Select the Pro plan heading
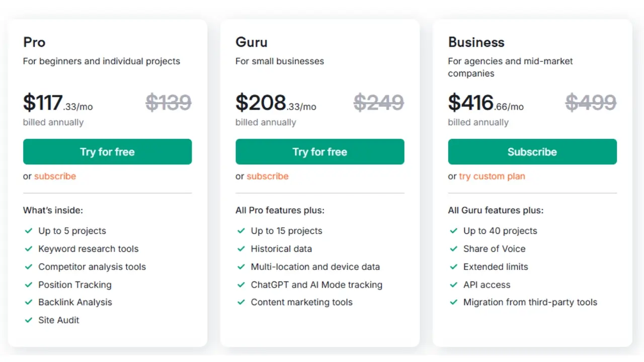The image size is (644, 362). tap(34, 42)
